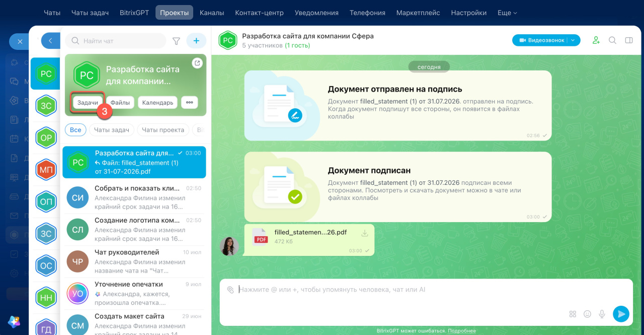Viewport: 644px width, 335px height.
Task: Expand the Еще dropdown menu
Action: (507, 13)
